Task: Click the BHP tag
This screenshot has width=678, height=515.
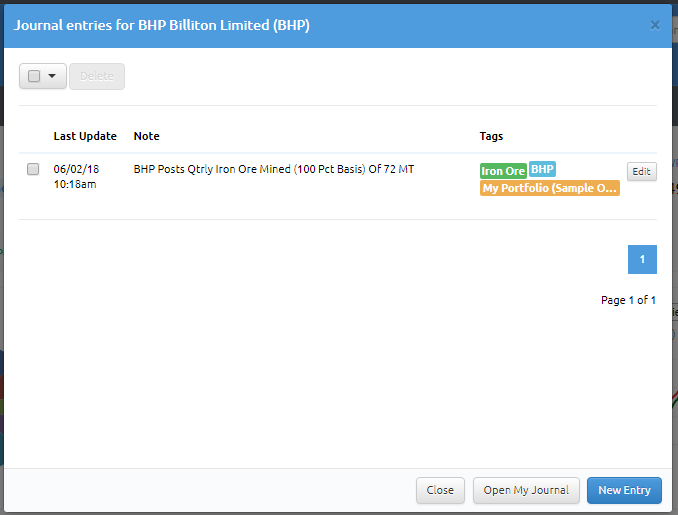Action: [x=542, y=169]
